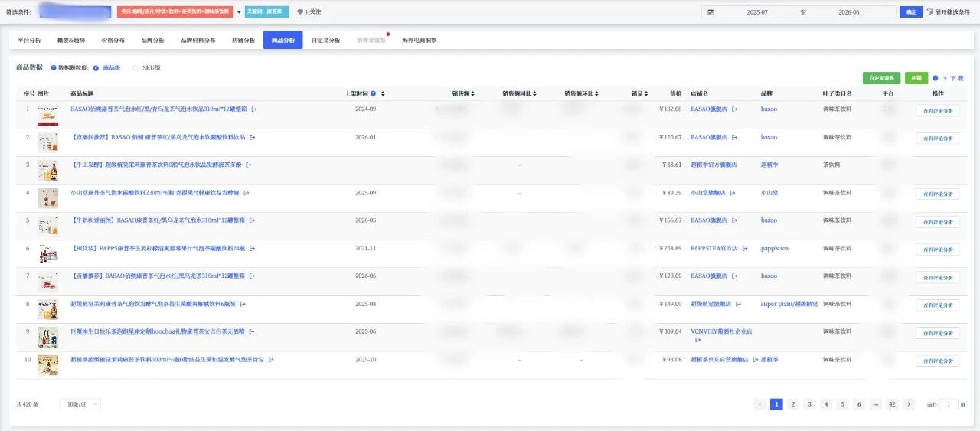Open brand link papp's tea
This screenshot has height=431, width=980.
click(x=774, y=248)
